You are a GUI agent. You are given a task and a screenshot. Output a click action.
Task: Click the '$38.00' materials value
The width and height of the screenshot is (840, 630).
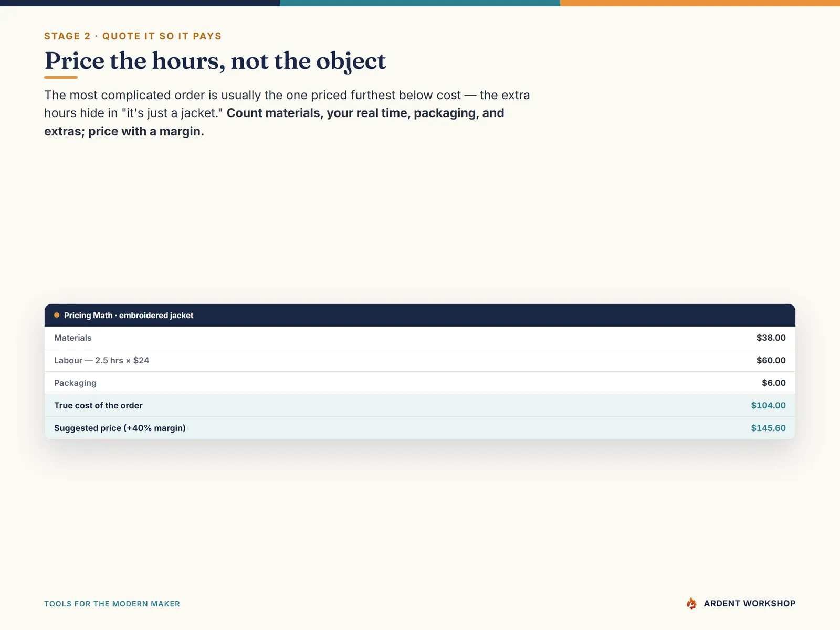point(771,338)
